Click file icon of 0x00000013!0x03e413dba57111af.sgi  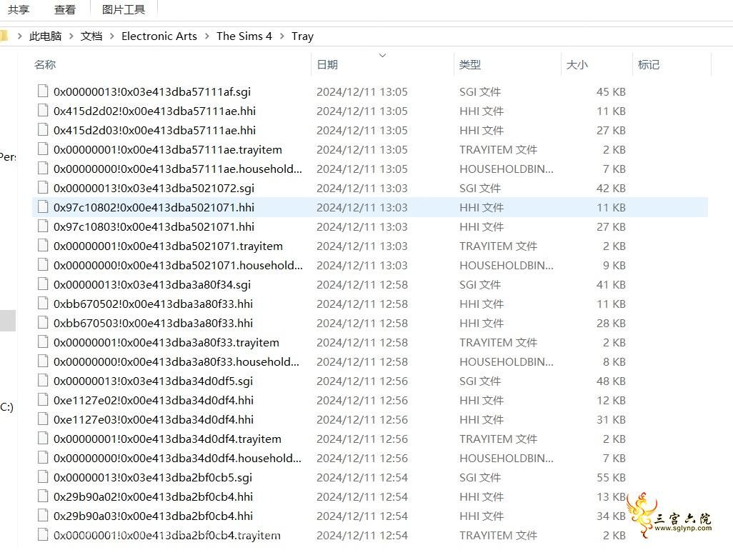click(43, 91)
